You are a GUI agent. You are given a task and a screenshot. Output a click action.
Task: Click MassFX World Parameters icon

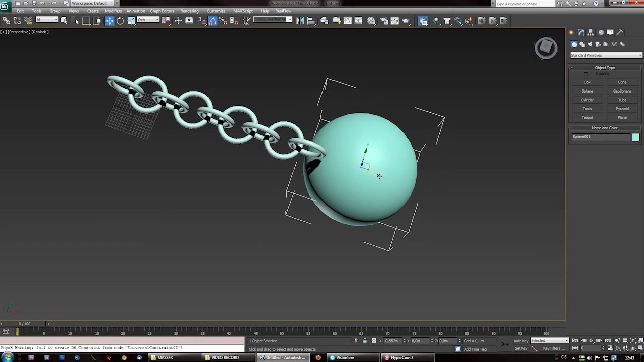click(423, 21)
